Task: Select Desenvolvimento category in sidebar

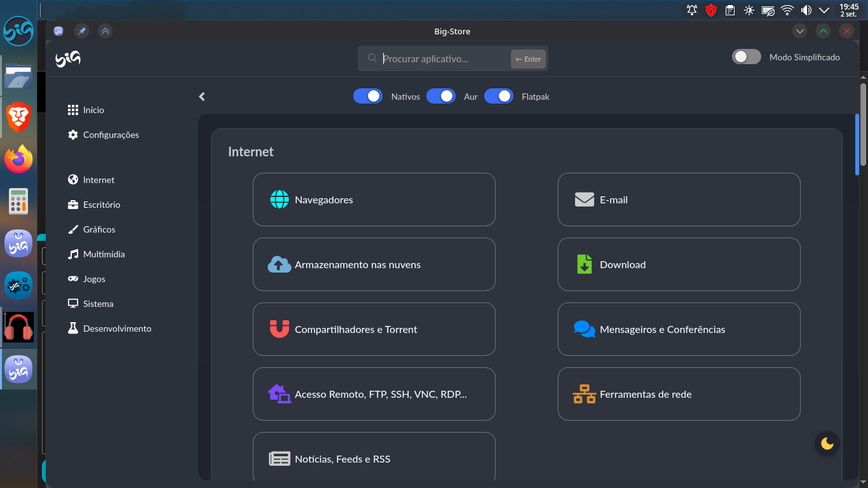Action: (x=109, y=329)
